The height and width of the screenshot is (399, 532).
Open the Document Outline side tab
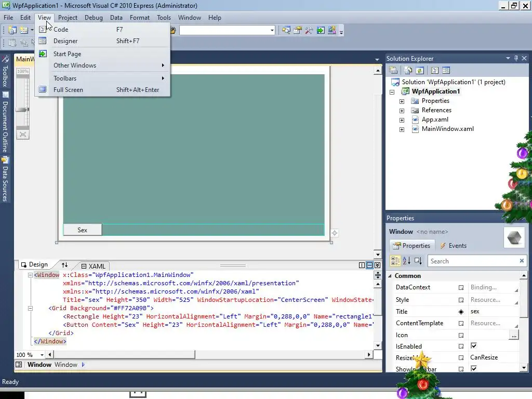(x=5, y=122)
